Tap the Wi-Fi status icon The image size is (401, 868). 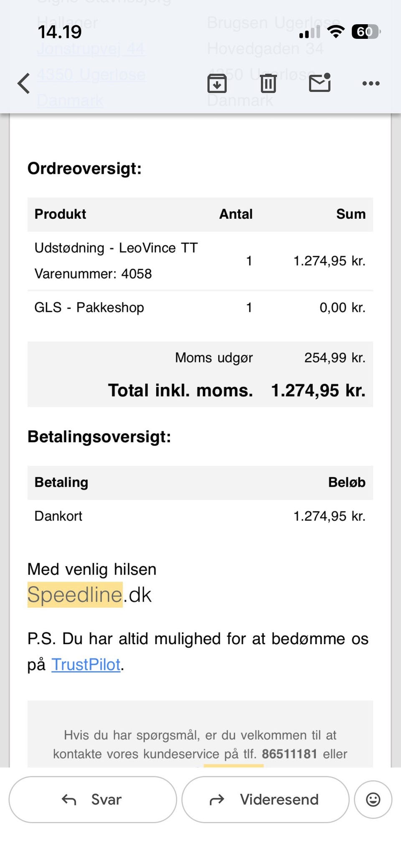335,32
